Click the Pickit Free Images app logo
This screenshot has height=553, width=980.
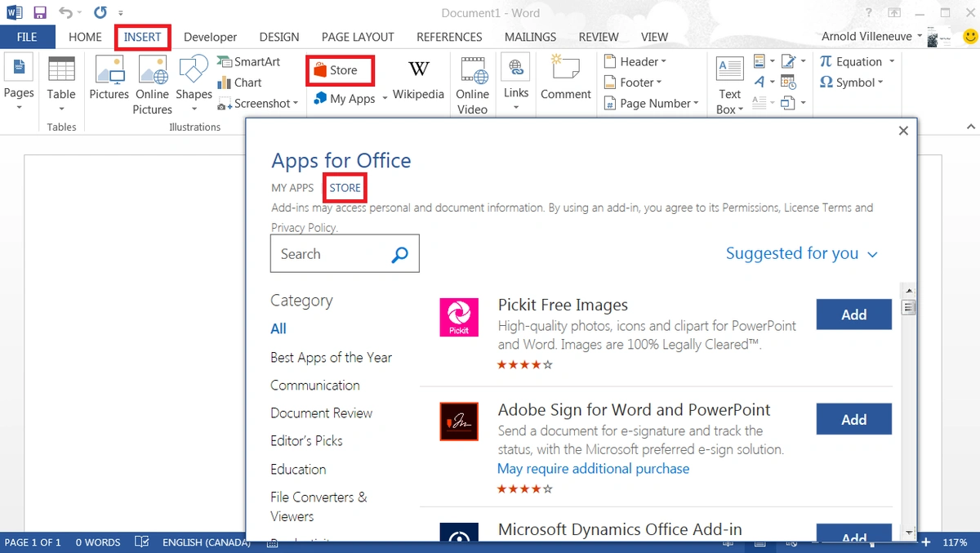459,317
